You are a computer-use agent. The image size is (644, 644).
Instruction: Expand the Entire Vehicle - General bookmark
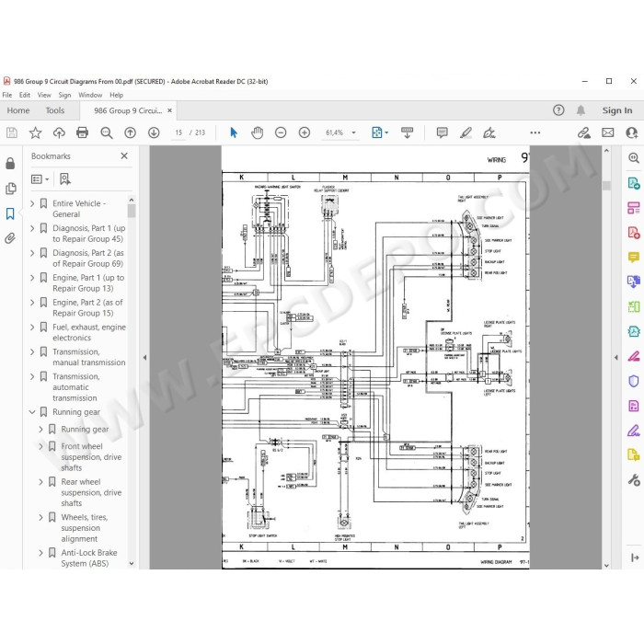click(32, 203)
